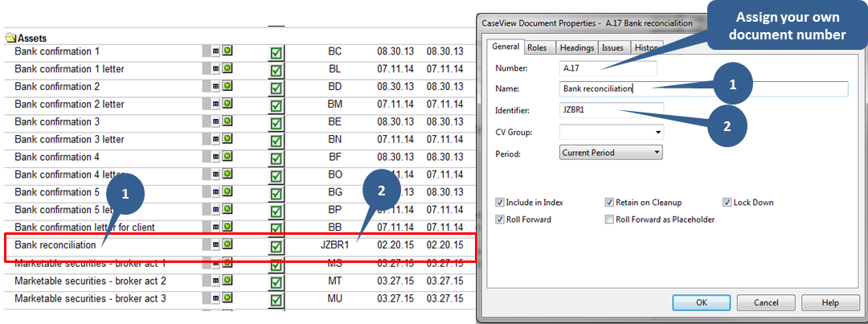Select the Bank confirmation 2 letter row name
The width and height of the screenshot is (868, 324).
(69, 105)
